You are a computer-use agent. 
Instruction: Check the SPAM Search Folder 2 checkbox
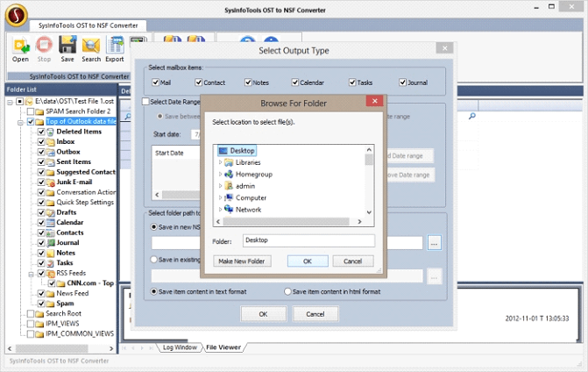click(31, 111)
